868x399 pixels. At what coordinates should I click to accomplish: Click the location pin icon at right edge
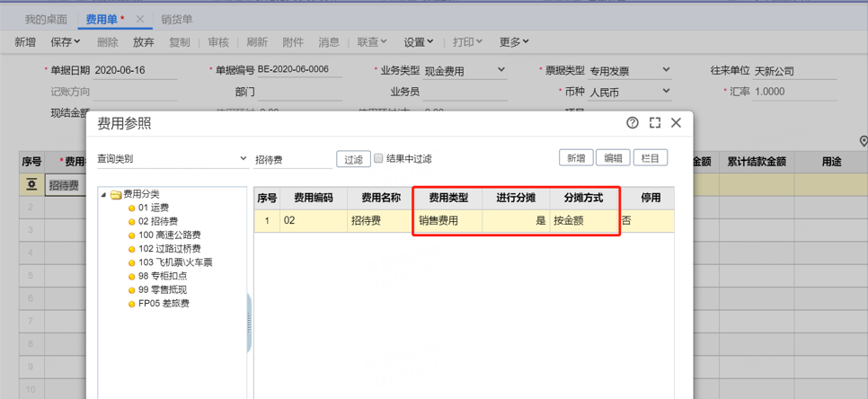[x=863, y=142]
